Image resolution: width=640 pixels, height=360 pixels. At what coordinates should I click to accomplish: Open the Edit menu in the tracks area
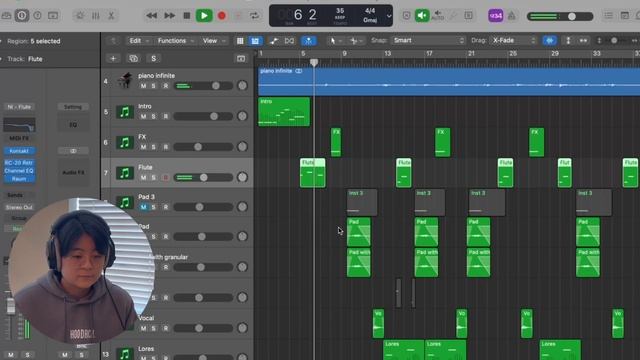coord(139,40)
